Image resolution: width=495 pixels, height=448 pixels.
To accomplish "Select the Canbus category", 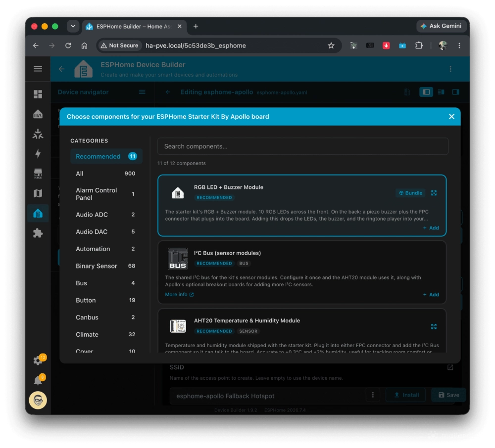I will point(106,317).
